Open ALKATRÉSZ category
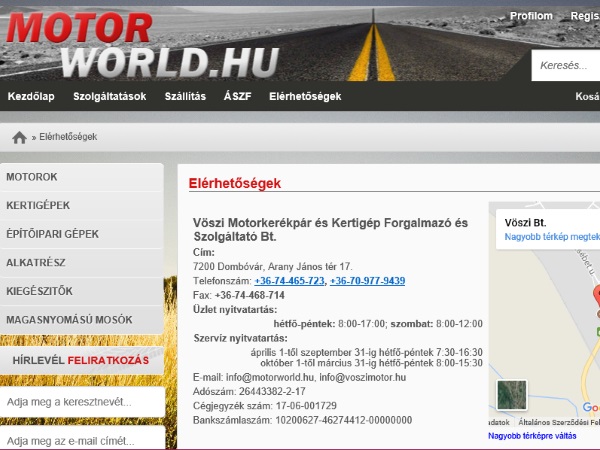The height and width of the screenshot is (450, 600). coord(82,262)
